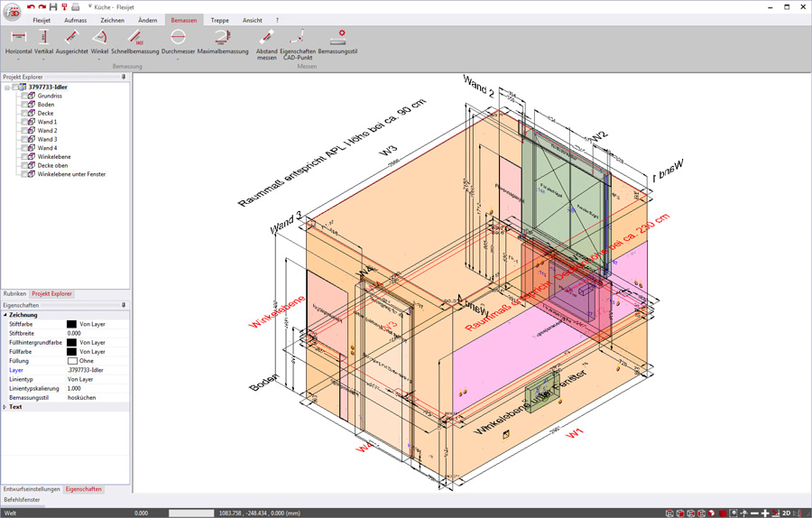
Task: Toggle the Wand 1 checkbox
Action: tap(24, 122)
